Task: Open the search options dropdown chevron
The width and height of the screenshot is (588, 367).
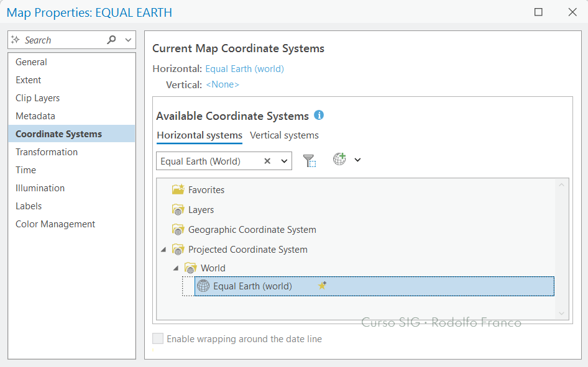Action: (128, 40)
